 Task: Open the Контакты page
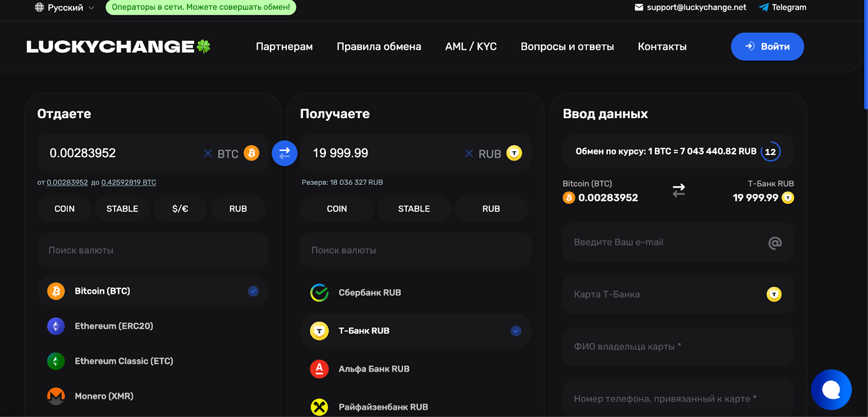(662, 47)
